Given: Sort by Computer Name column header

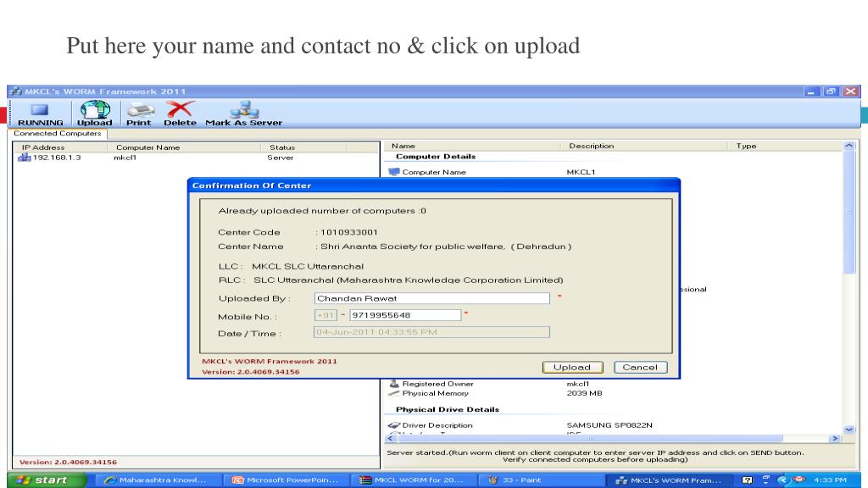Looking at the screenshot, I should click(x=184, y=147).
